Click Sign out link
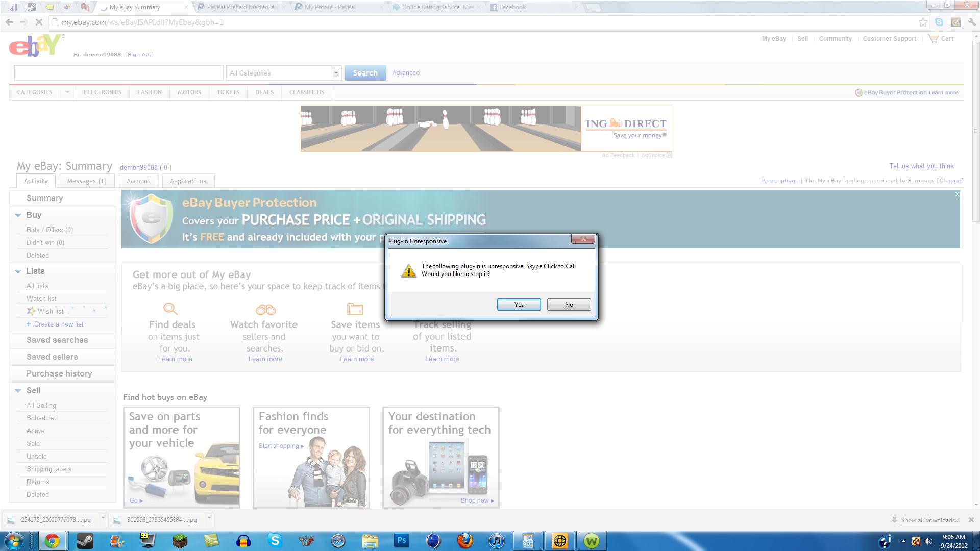The image size is (980, 551). [x=140, y=54]
